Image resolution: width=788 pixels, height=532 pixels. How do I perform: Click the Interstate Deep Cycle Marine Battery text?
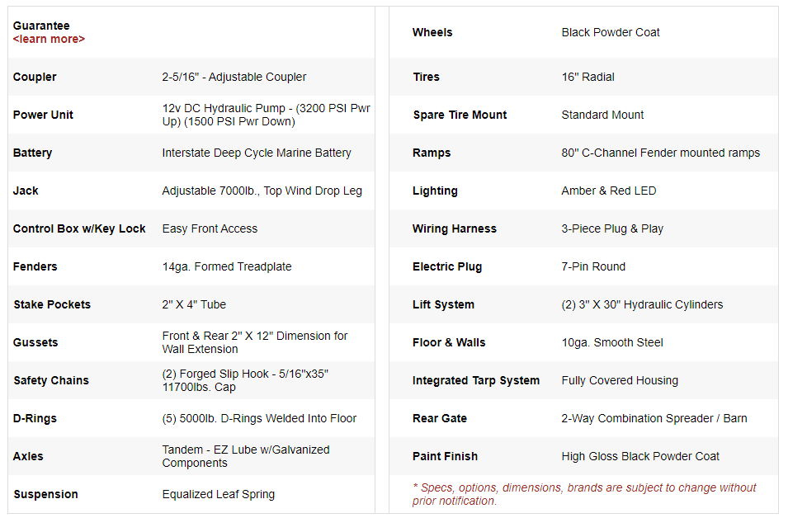pos(257,153)
